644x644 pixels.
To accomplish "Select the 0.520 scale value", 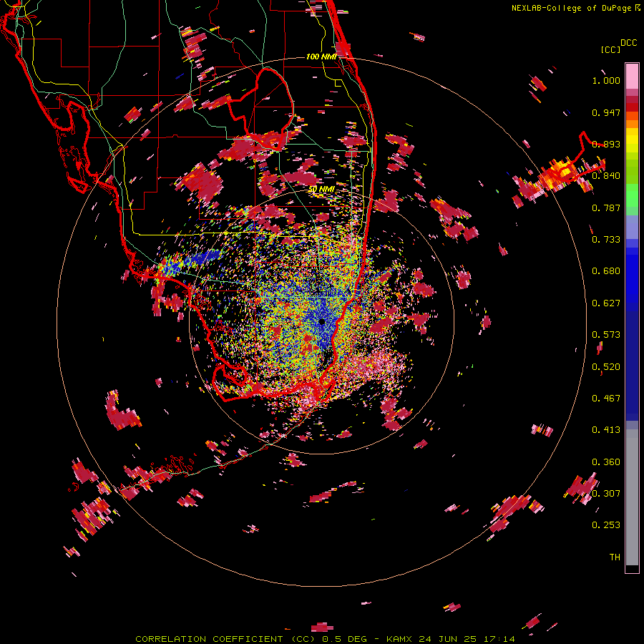I will pyautogui.click(x=606, y=367).
